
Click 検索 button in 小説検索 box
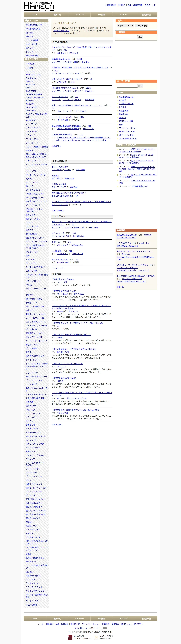(140, 37)
